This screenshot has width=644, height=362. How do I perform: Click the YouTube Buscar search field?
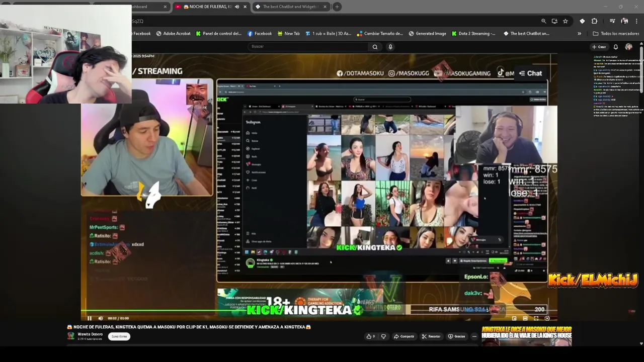click(308, 47)
